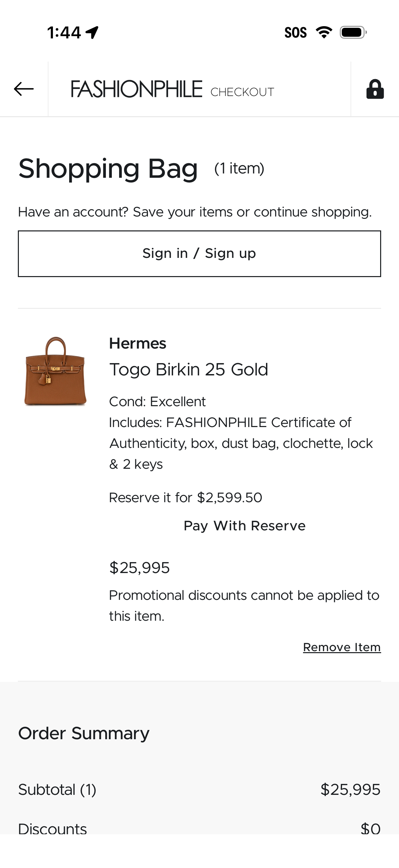Tap the Order Summary section title
399x868 pixels.
pos(84,733)
